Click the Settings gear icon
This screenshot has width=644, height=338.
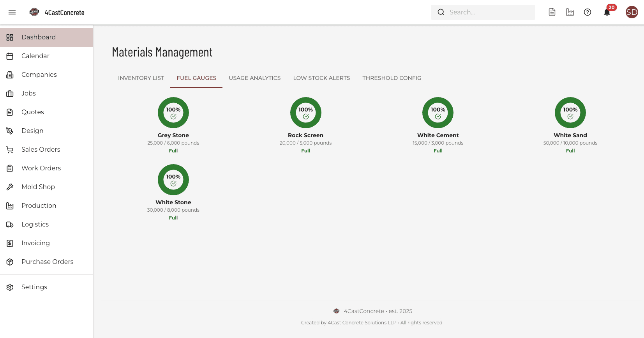(x=10, y=287)
